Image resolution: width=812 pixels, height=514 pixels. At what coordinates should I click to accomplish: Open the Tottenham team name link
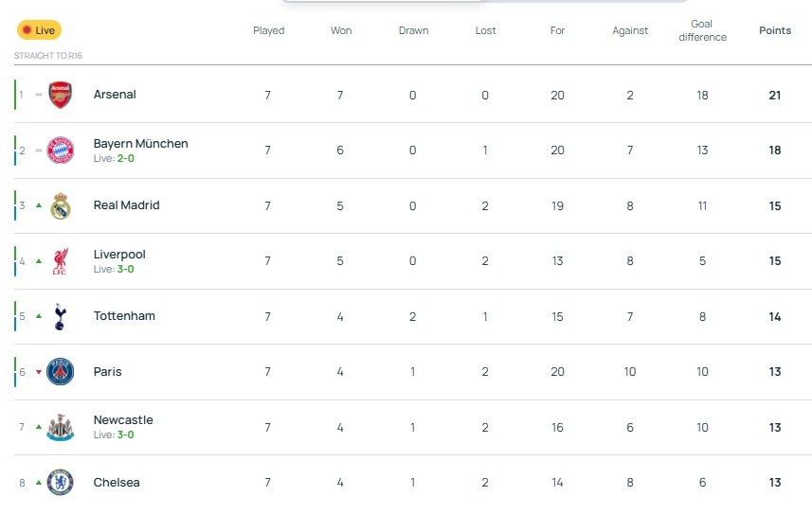[x=124, y=316]
